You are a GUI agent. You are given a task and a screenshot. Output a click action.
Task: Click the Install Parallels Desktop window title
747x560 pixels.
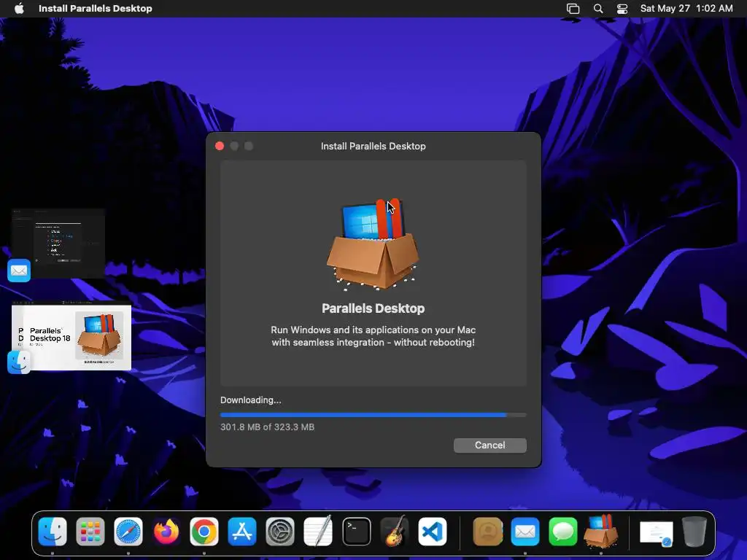[373, 146]
